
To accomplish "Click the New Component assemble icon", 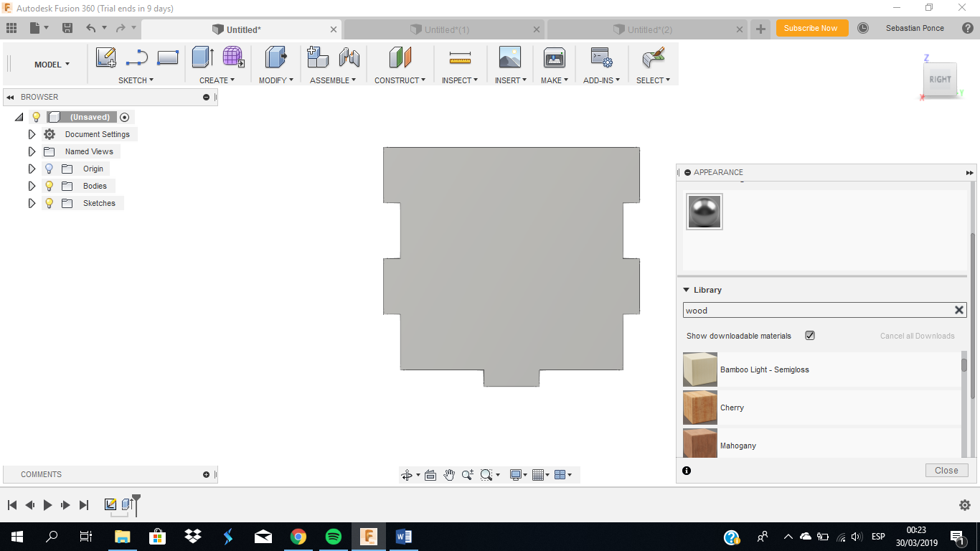I will (x=317, y=57).
